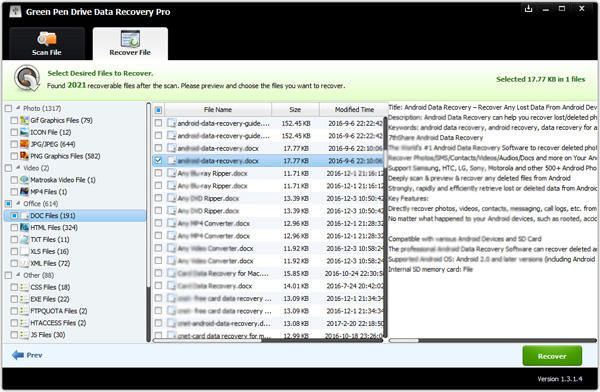
Task: Select the file row sized 13.08 KB
Action: (x=268, y=323)
